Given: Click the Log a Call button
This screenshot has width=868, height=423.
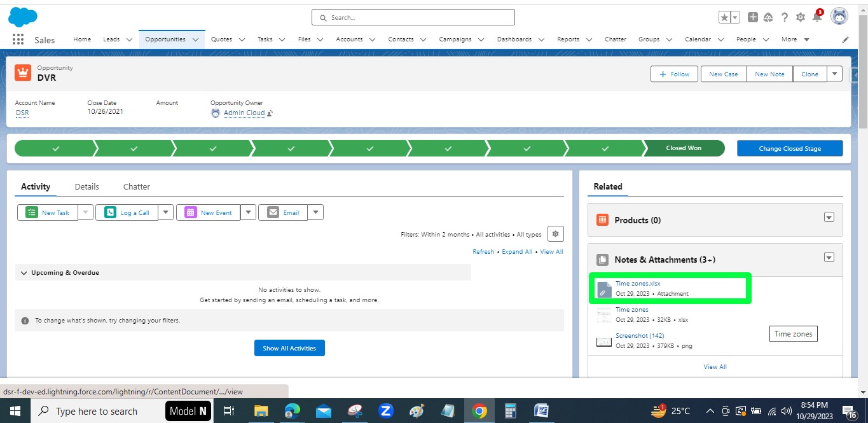Looking at the screenshot, I should tap(127, 212).
